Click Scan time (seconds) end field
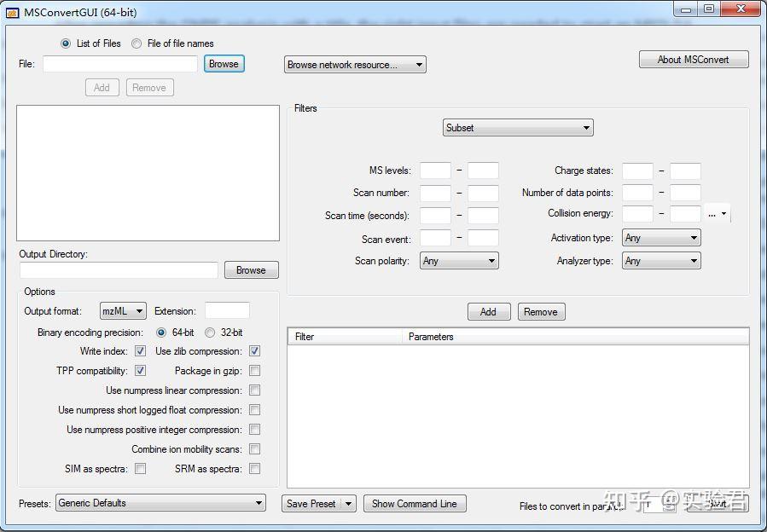The width and height of the screenshot is (767, 532). (483, 216)
